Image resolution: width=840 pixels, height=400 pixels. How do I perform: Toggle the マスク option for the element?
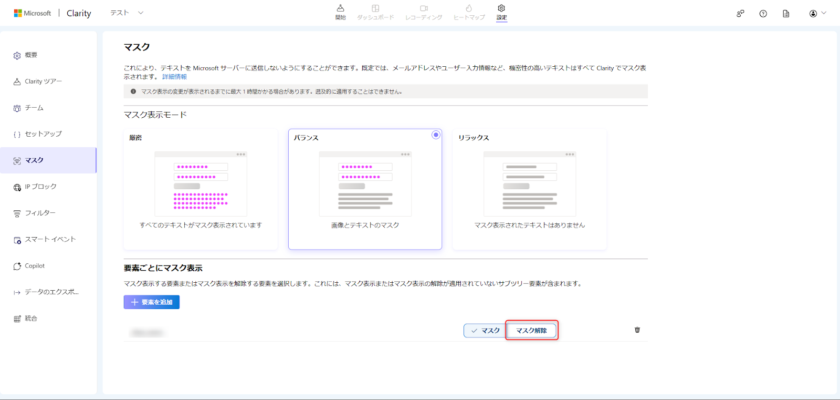tap(485, 330)
